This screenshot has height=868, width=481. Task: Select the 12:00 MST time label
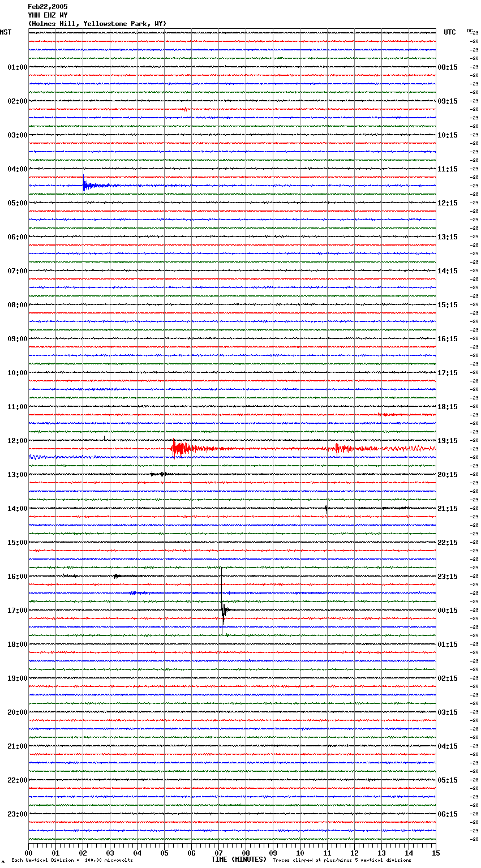tap(18, 441)
